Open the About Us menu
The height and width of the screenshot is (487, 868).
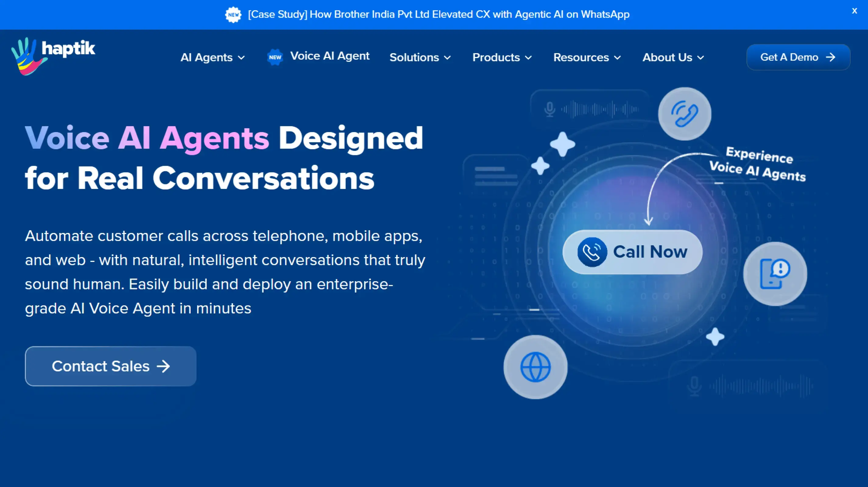click(673, 57)
